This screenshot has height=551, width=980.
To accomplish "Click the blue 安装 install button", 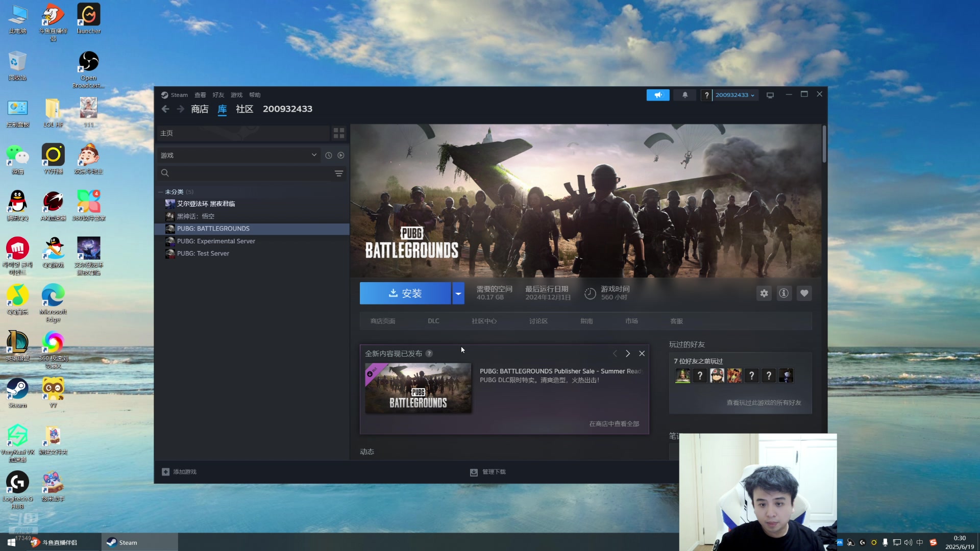I will (x=405, y=293).
